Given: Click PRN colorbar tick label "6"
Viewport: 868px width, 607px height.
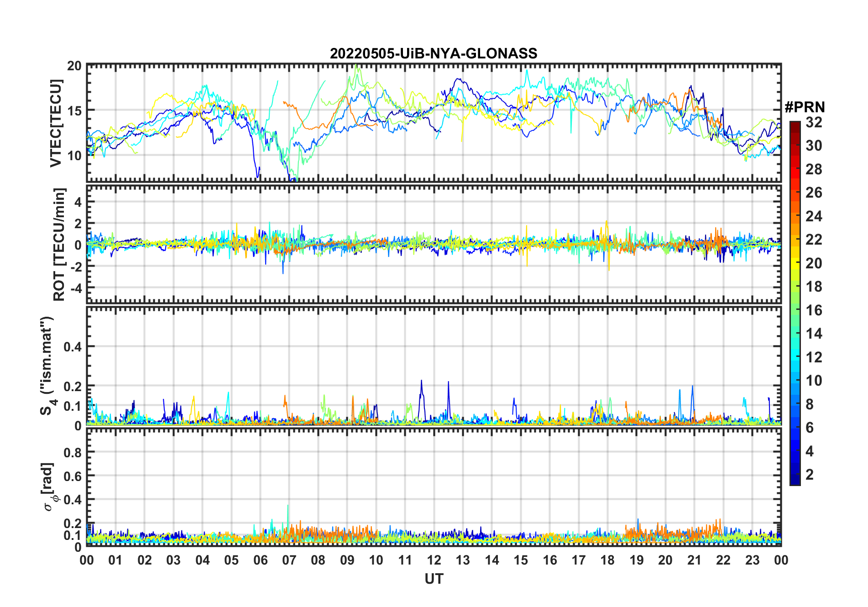Looking at the screenshot, I should coord(810,428).
